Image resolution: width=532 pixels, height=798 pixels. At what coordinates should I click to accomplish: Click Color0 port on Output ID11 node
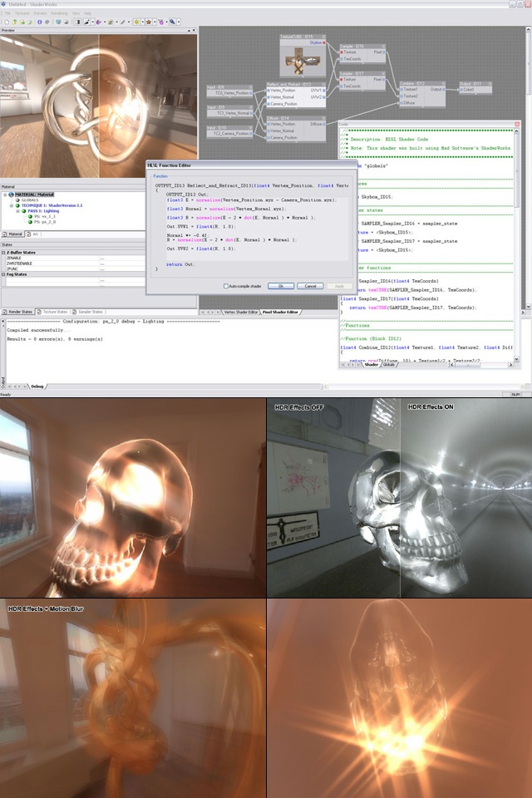(x=461, y=90)
